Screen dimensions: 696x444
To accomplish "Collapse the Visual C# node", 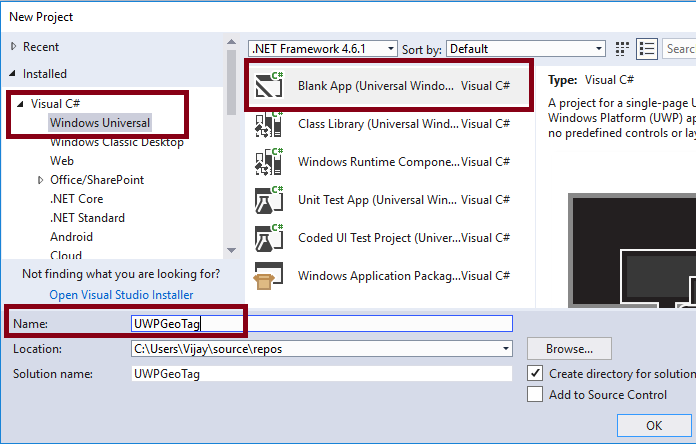I will pos(20,104).
